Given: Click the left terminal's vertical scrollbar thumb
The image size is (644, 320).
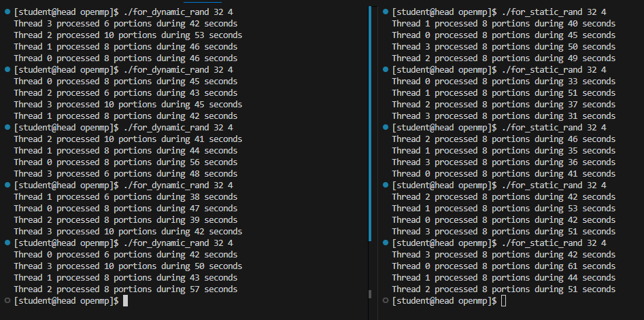Looking at the screenshot, I should (x=370, y=122).
